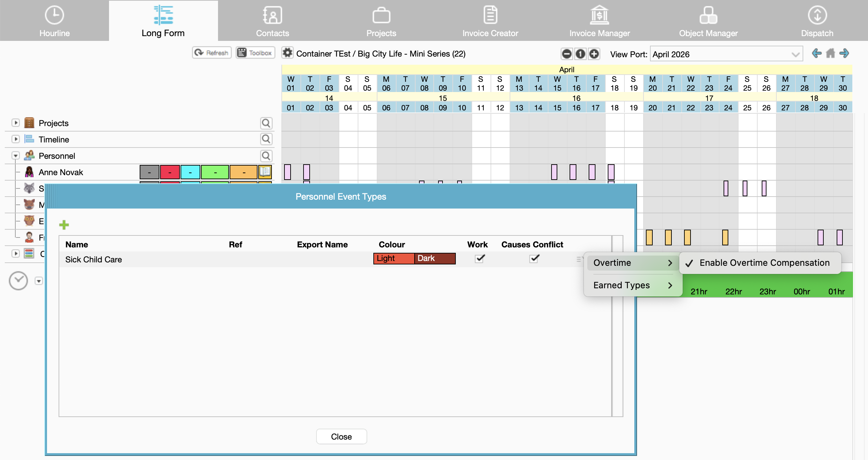Collapse the Personnel tree node
This screenshot has height=460, width=868.
[16, 156]
